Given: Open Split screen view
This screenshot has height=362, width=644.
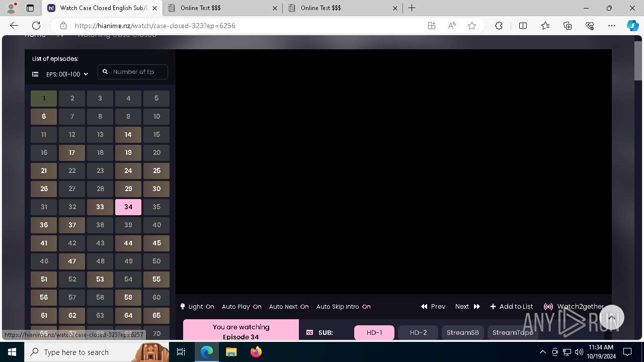Looking at the screenshot, I should coord(523,26).
